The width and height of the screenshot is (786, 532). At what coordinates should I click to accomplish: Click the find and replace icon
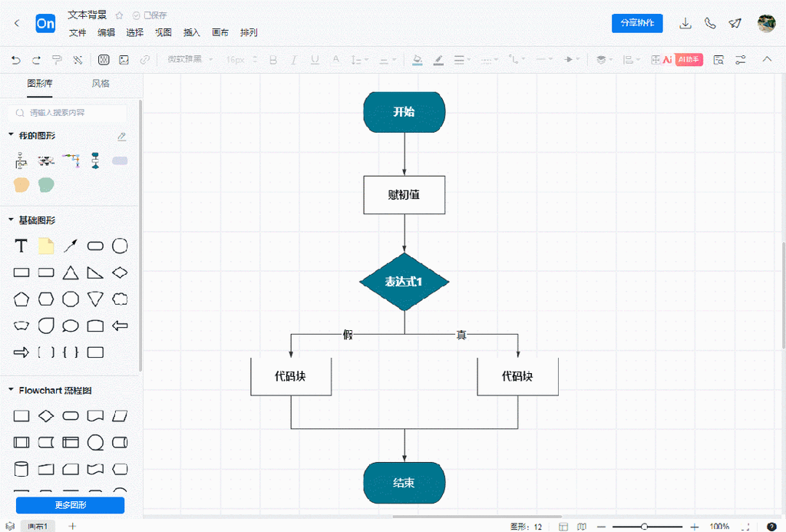coord(718,60)
